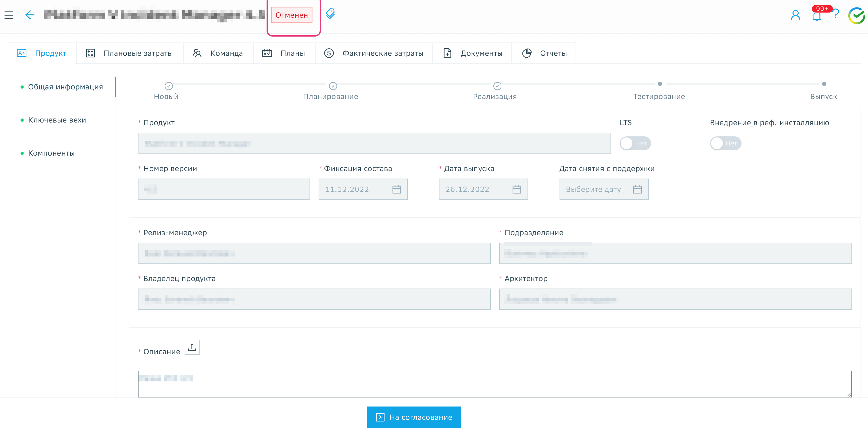Go to the Ключевые вехи section
Image resolution: width=868 pixels, height=434 pixels.
pyautogui.click(x=57, y=120)
